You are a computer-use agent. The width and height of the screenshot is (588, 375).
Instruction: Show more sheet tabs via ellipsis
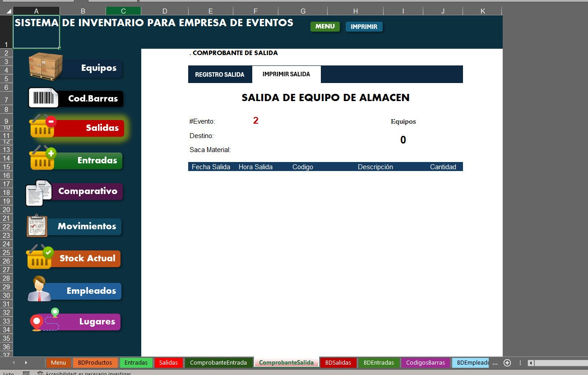[x=495, y=363]
